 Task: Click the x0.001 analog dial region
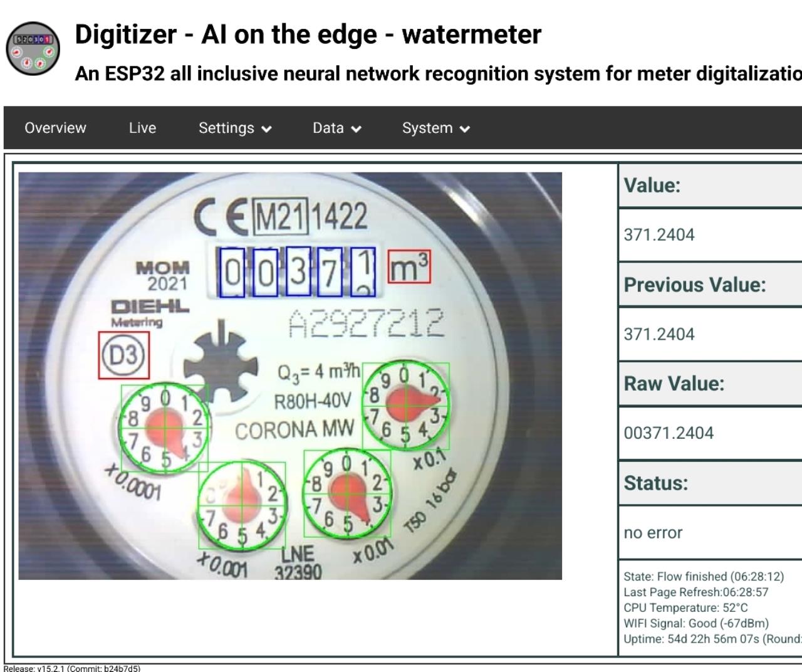coord(242,506)
